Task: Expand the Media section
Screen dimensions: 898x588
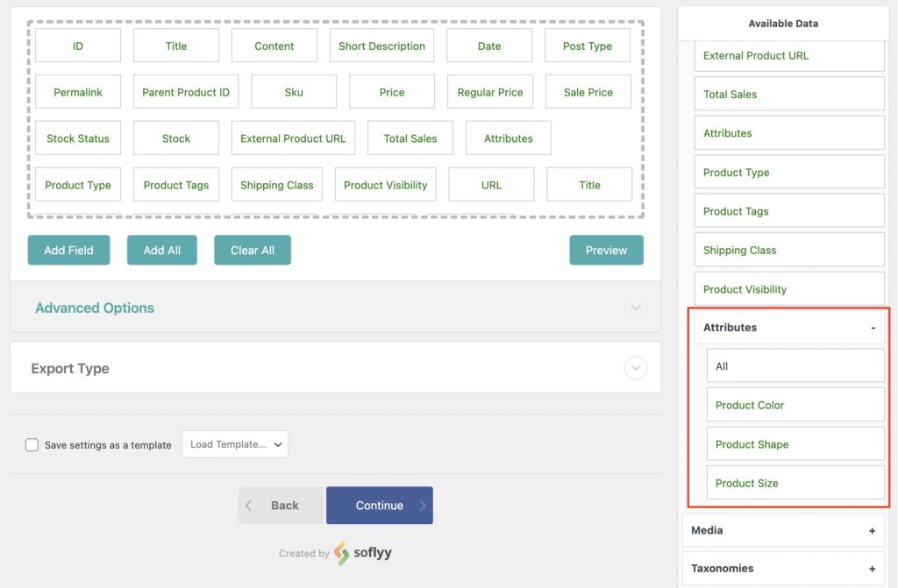Action: click(x=871, y=530)
